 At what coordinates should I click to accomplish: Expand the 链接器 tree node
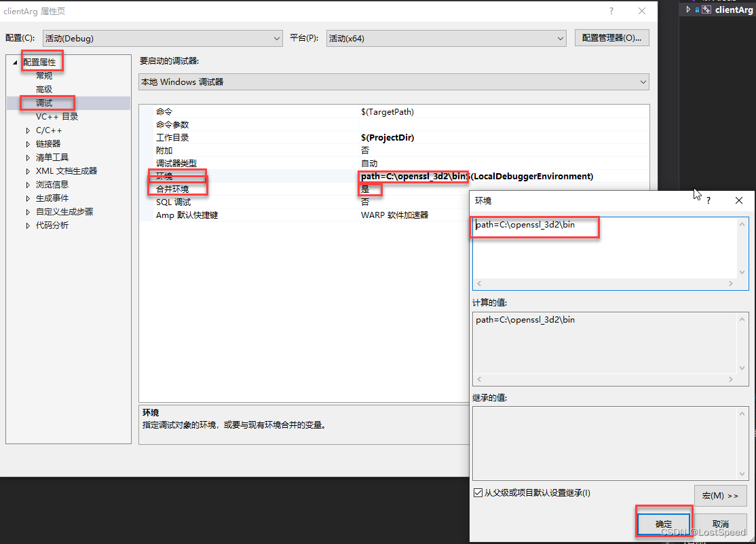pyautogui.click(x=28, y=144)
